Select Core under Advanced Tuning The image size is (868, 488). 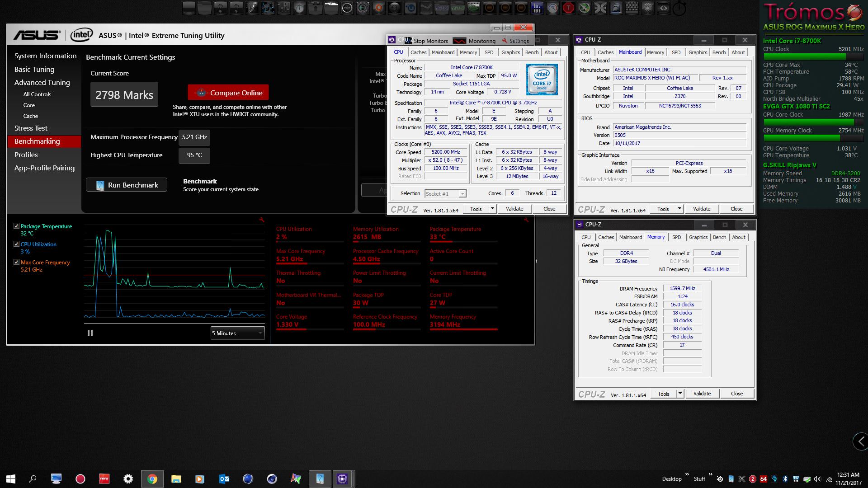(29, 105)
